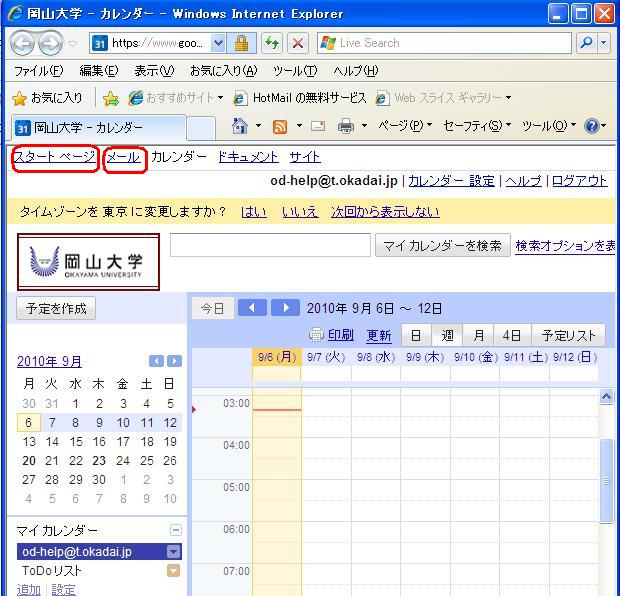Click the ドキュメント link

[x=248, y=157]
